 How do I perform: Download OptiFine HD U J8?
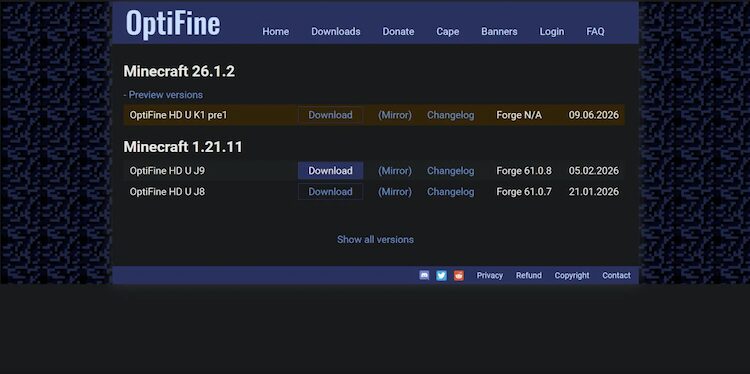331,192
